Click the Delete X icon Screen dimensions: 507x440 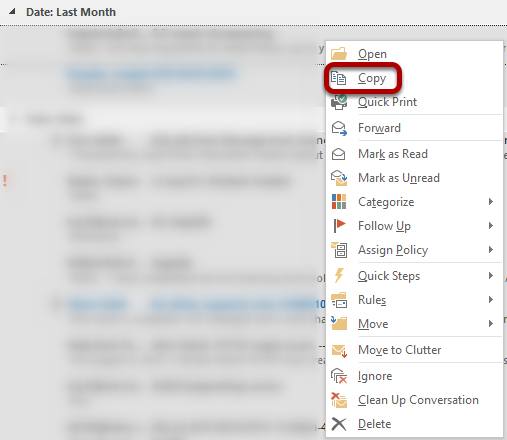(339, 424)
